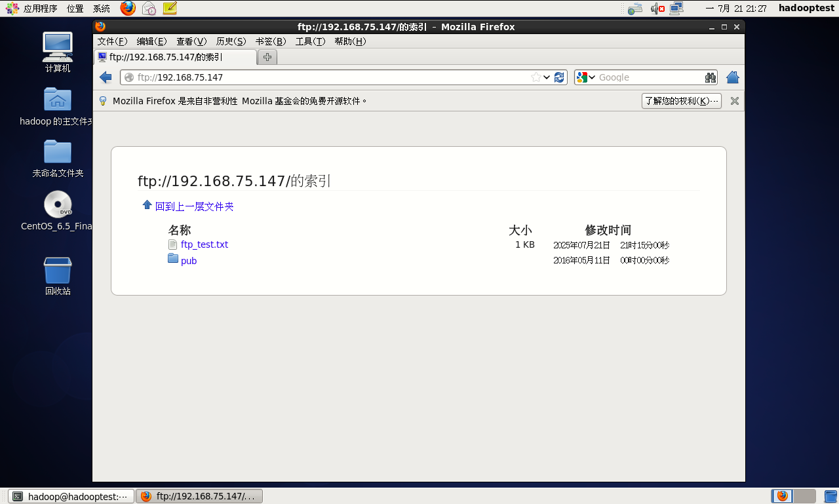Click the Firefox back arrow button

(x=106, y=77)
